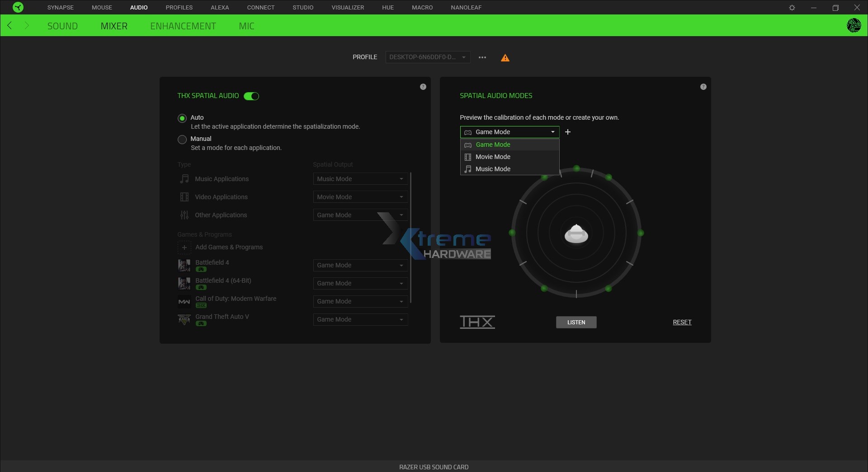Click the Video Applications icon
The width and height of the screenshot is (868, 472).
pos(184,197)
